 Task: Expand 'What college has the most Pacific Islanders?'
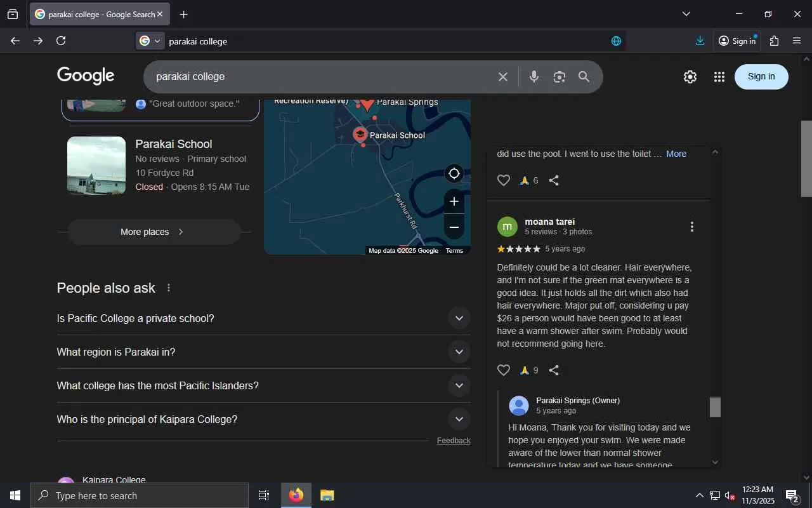coord(264,385)
